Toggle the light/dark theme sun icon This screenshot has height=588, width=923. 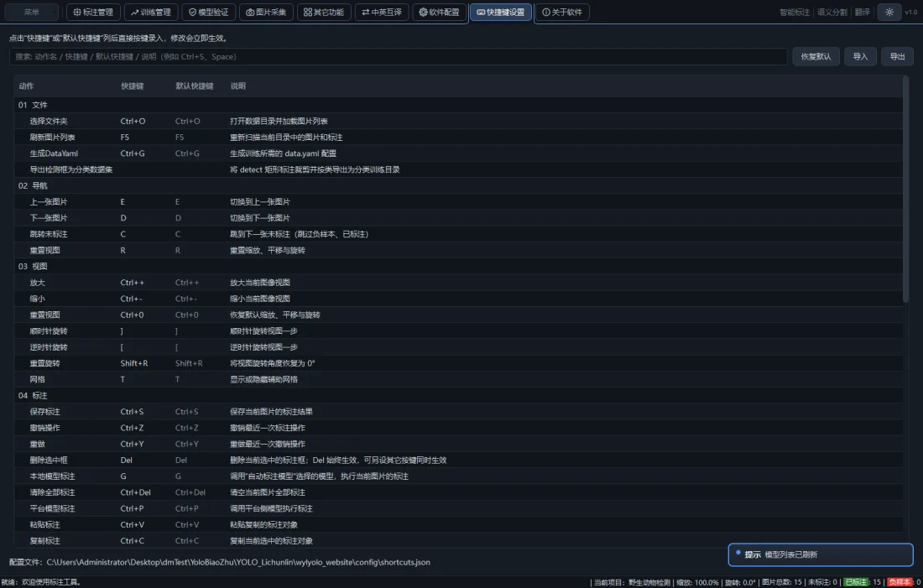pos(889,12)
